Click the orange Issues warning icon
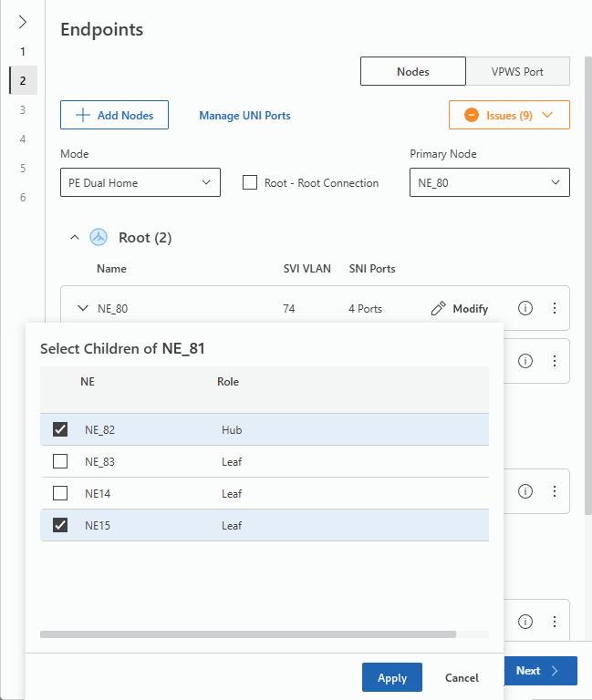 [472, 116]
